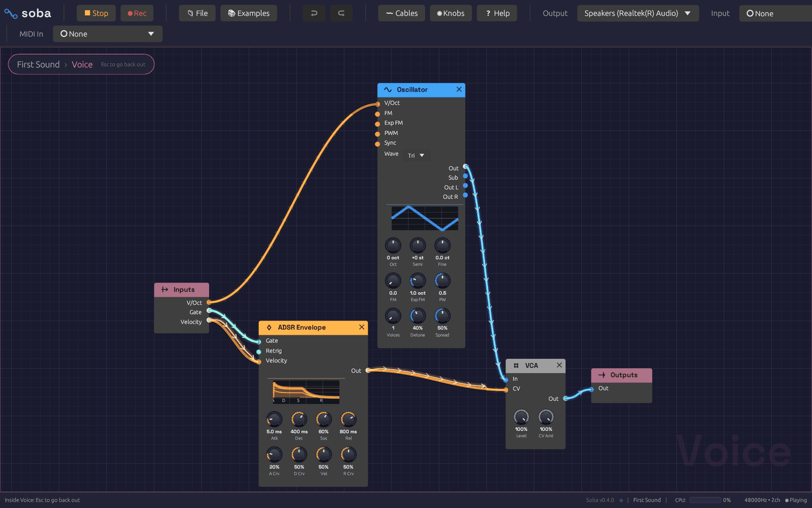Start recording with Rec
This screenshot has width=812, height=508.
pyautogui.click(x=137, y=13)
